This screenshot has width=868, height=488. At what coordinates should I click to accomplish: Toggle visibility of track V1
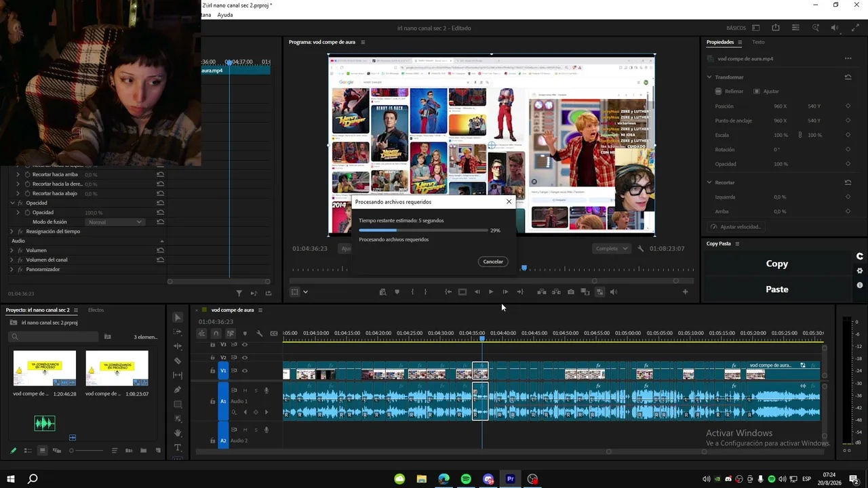pos(245,371)
